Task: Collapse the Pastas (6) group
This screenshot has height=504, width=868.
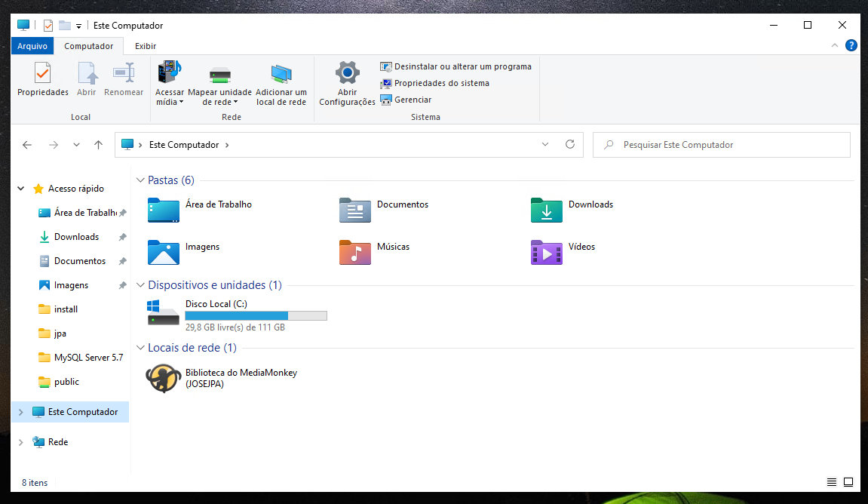Action: [140, 180]
